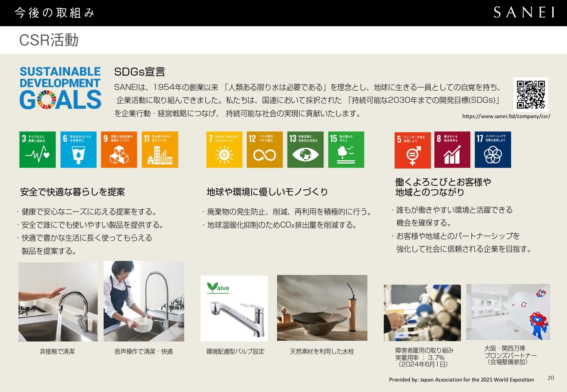Open the sanei.ltd/company/csr URL
The image size is (567, 392).
pos(506,117)
